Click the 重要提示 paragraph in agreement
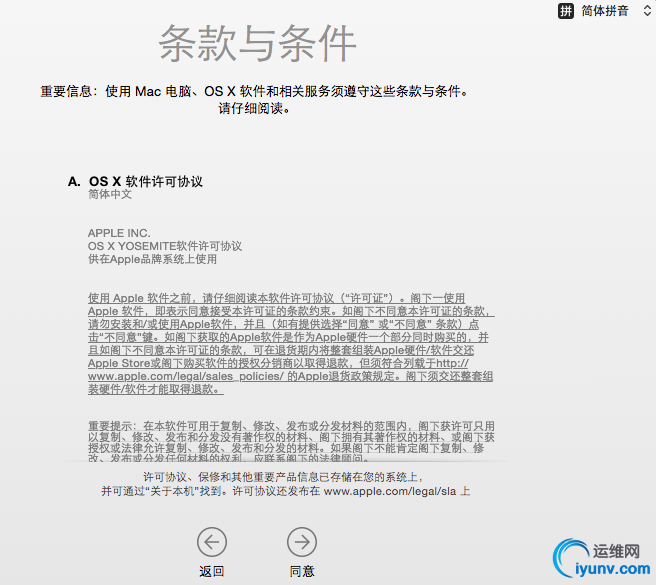The width and height of the screenshot is (656, 585). click(x=291, y=442)
